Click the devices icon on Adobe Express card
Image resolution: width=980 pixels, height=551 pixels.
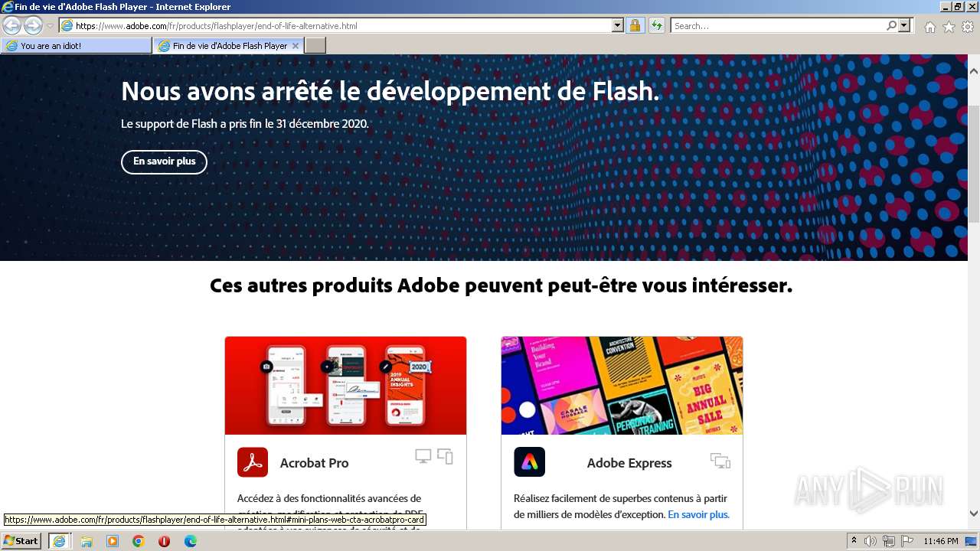(x=720, y=461)
